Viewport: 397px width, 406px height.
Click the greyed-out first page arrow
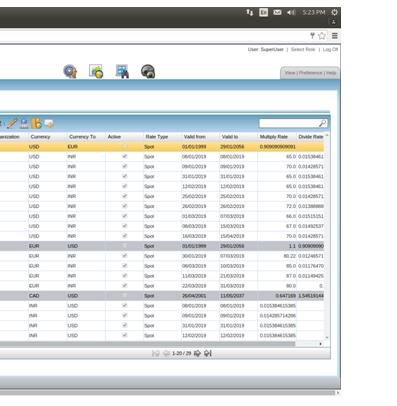coord(156,353)
